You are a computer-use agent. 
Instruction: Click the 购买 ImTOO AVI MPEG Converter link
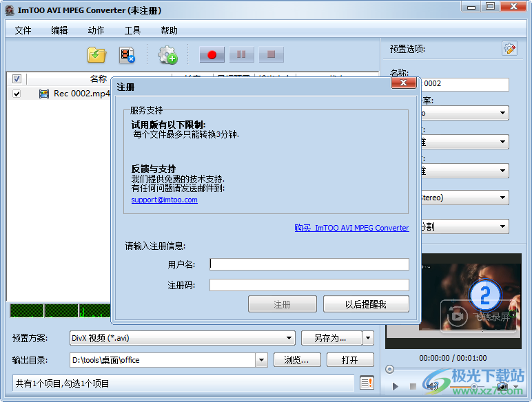coord(351,228)
